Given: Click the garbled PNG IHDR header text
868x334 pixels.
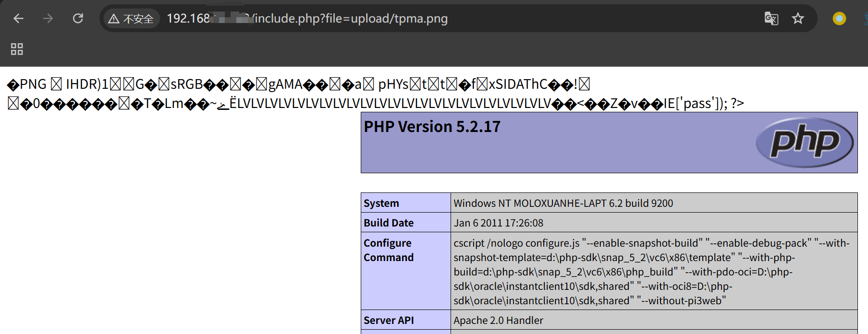Looking at the screenshot, I should (x=298, y=84).
